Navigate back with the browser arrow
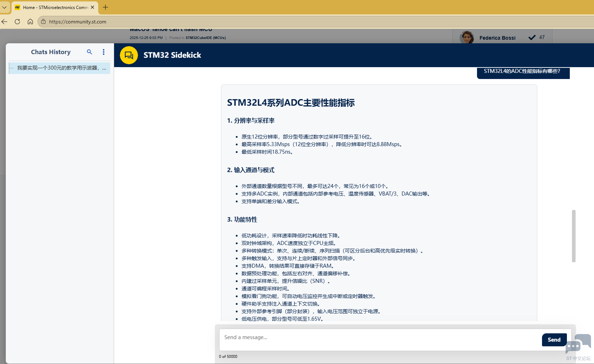The height and width of the screenshot is (364, 594). [x=4, y=22]
